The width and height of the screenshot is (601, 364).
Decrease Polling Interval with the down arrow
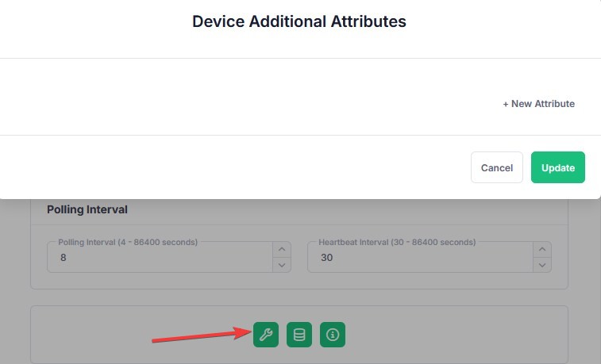click(282, 266)
